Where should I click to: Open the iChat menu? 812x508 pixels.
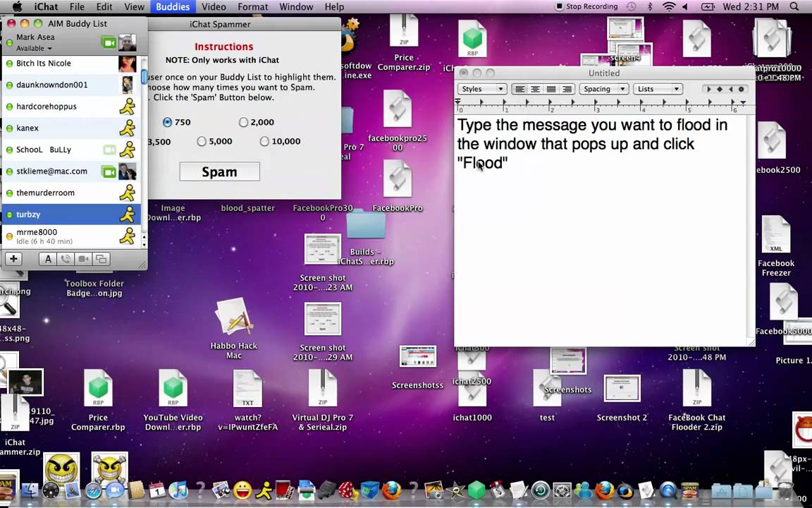click(x=46, y=7)
